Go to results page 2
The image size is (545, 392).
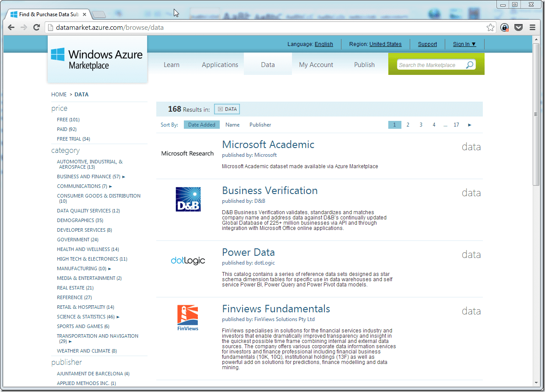(x=408, y=125)
